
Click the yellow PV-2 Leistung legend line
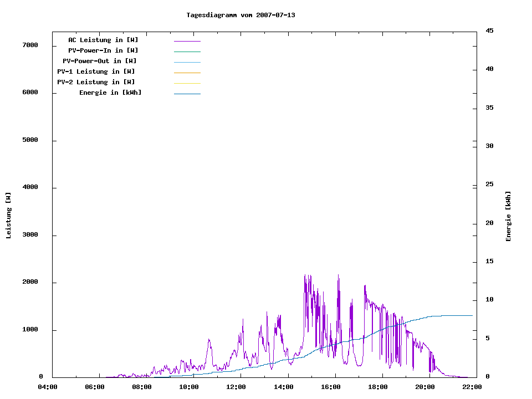pos(187,83)
